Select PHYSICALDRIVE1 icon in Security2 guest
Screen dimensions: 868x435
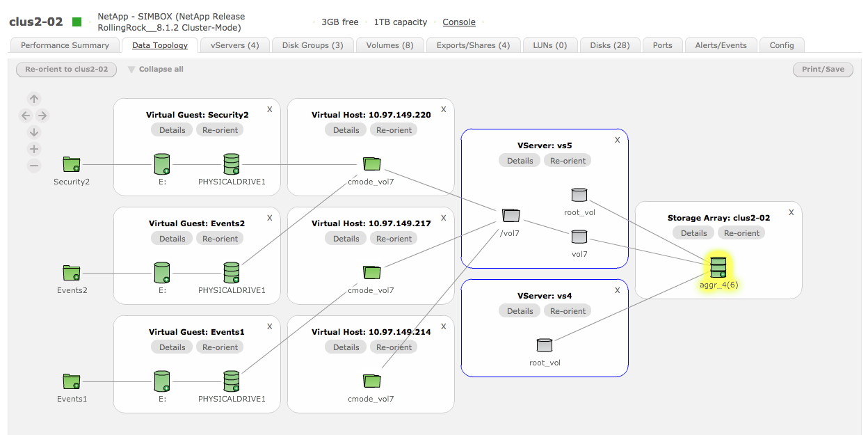pyautogui.click(x=232, y=164)
